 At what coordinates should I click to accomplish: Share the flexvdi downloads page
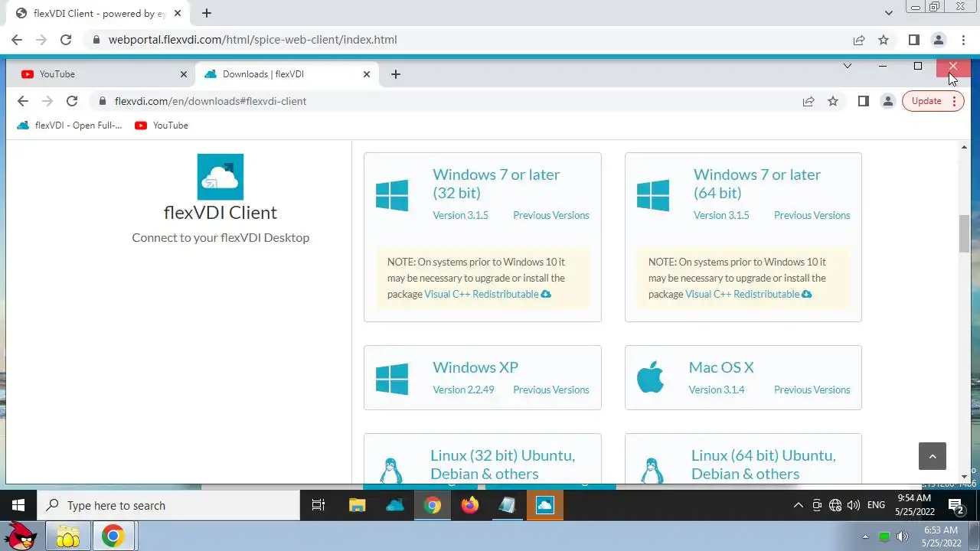808,101
